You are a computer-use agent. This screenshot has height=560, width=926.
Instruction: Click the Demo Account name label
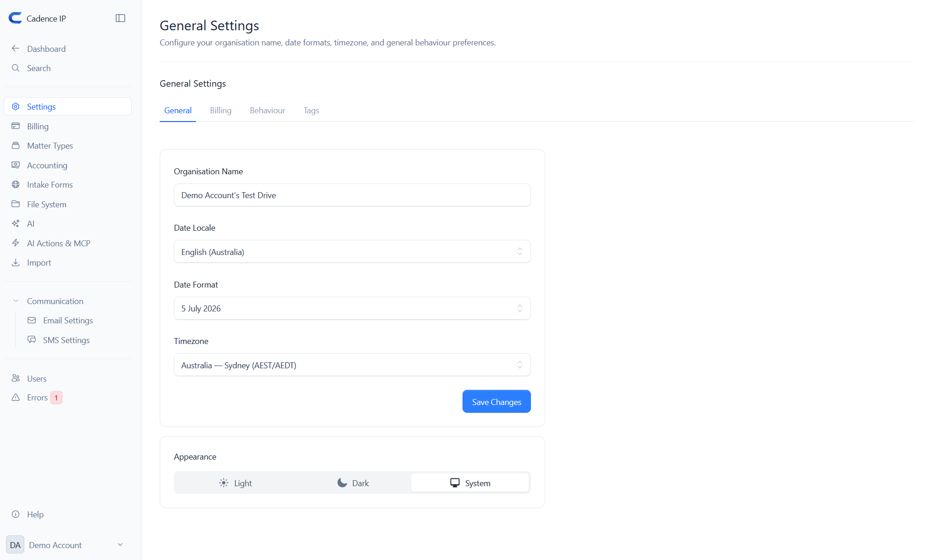pos(55,545)
